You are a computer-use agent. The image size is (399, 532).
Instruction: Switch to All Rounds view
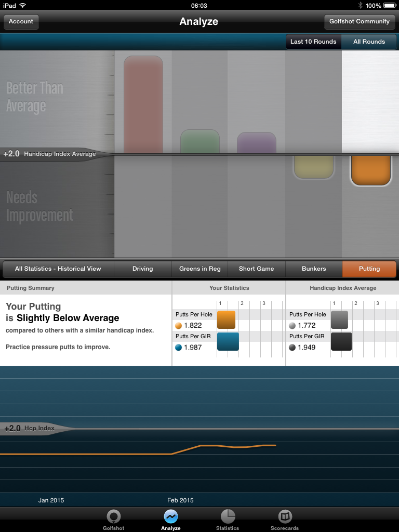(x=369, y=42)
